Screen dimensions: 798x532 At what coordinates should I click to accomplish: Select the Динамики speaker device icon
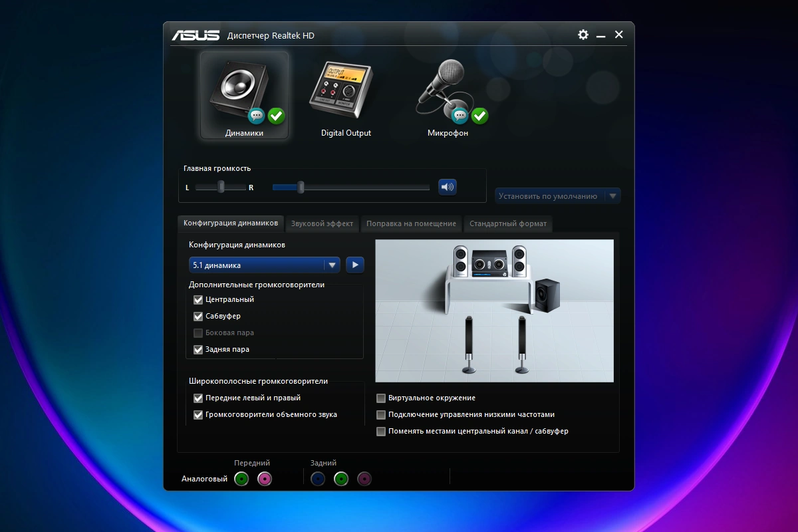[244, 95]
